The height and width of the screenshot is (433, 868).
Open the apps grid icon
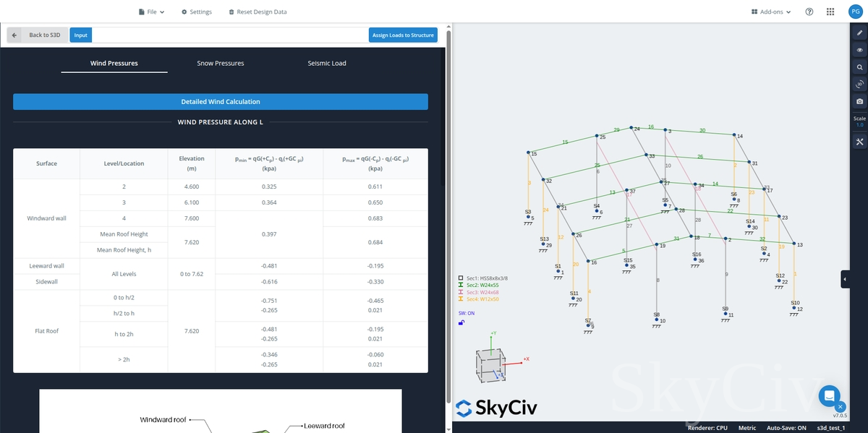(830, 12)
